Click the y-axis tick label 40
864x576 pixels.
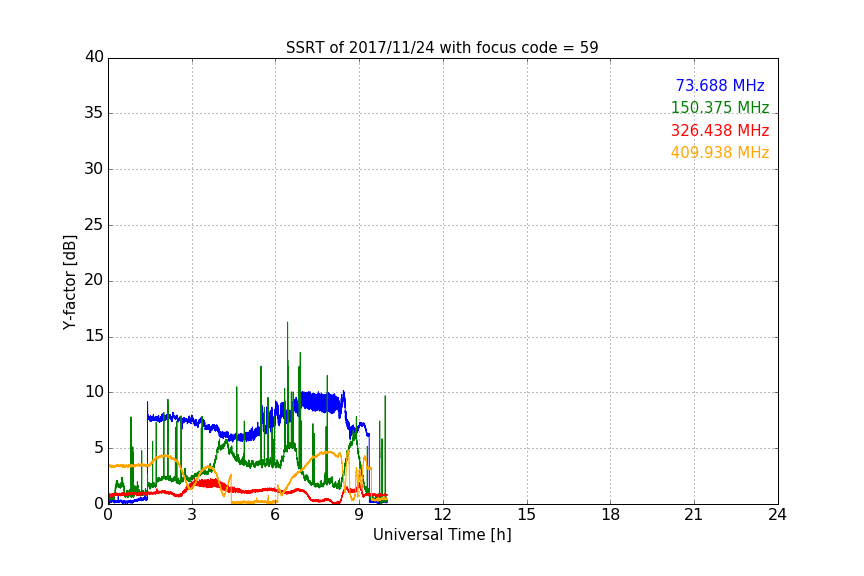(94, 57)
